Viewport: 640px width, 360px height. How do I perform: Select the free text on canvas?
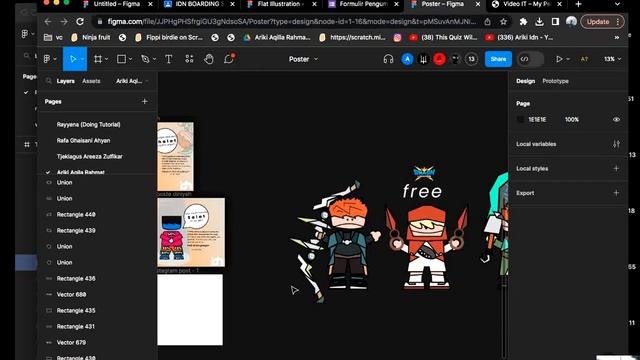tap(422, 191)
